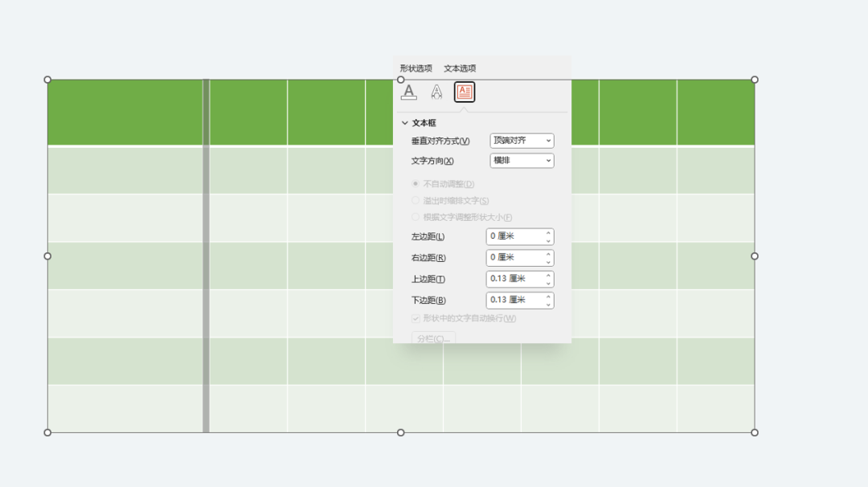The image size is (868, 487).
Task: Switch to the 文本选项 tab
Action: coord(460,68)
